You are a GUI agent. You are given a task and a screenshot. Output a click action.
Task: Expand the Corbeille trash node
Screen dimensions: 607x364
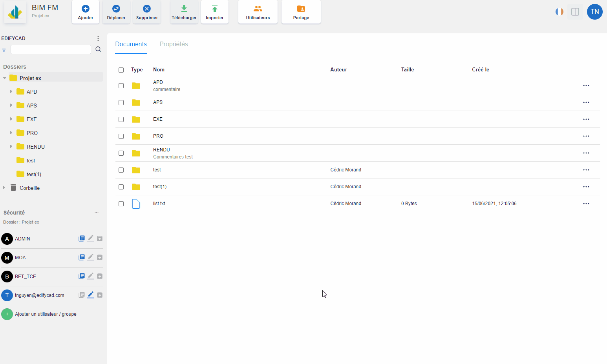(x=4, y=188)
